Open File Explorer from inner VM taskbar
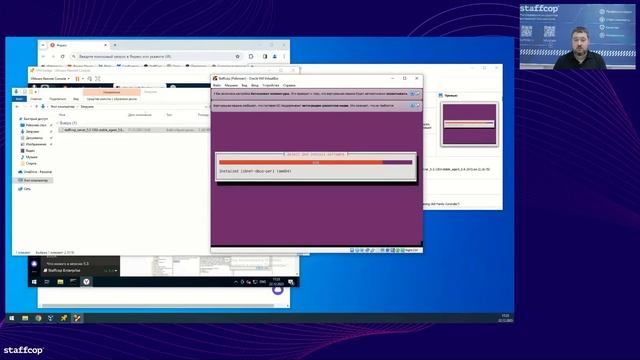The width and height of the screenshot is (640, 360). click(x=60, y=282)
